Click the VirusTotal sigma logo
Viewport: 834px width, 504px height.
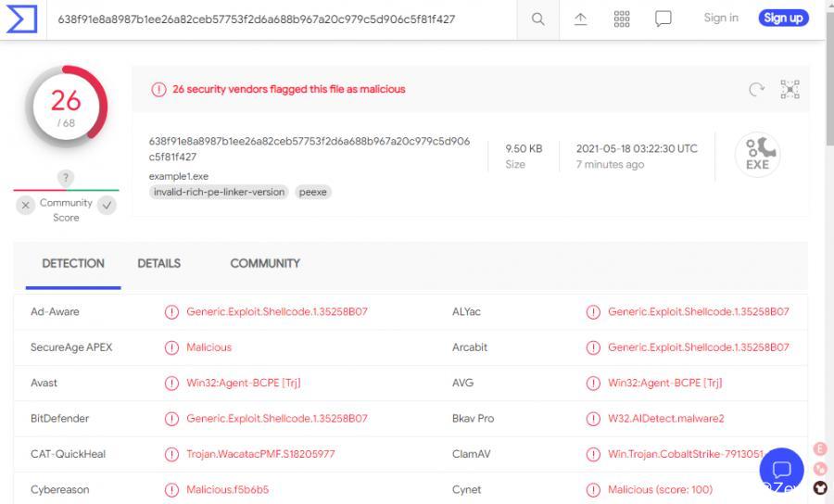click(x=21, y=19)
